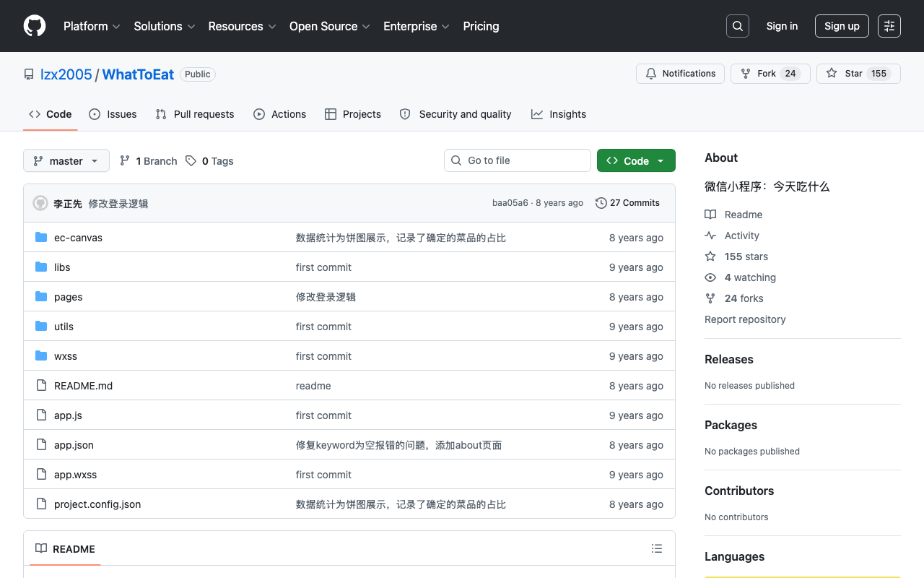Click the book icon beside Readme in About

[x=710, y=215]
